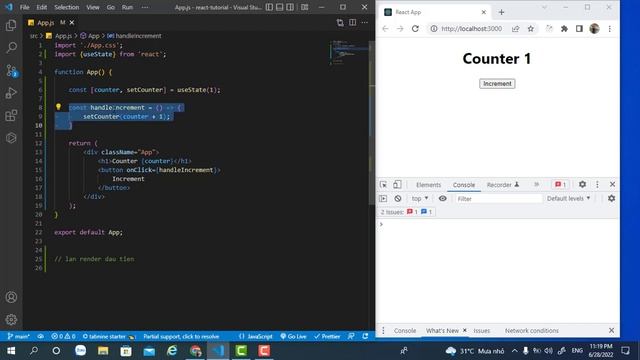
Task: Toggle DevTools device toolbar
Action: (x=397, y=184)
